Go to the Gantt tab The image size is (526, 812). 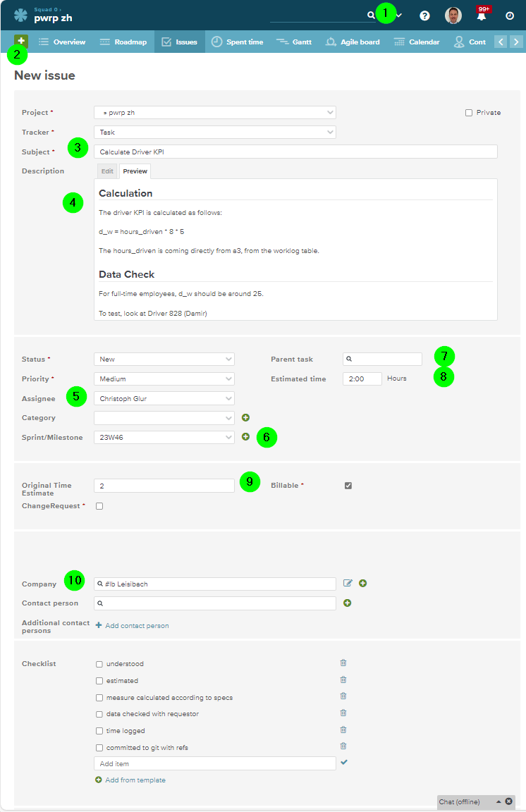(294, 42)
